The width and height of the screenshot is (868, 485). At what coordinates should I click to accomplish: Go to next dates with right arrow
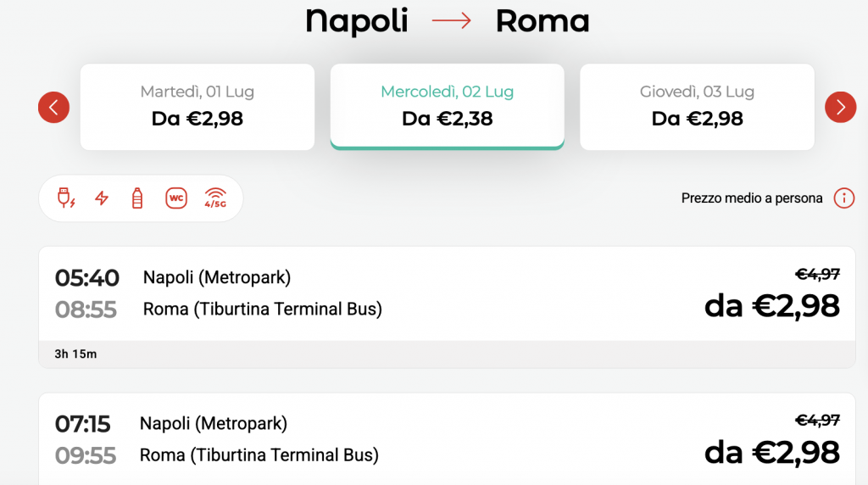click(x=840, y=108)
